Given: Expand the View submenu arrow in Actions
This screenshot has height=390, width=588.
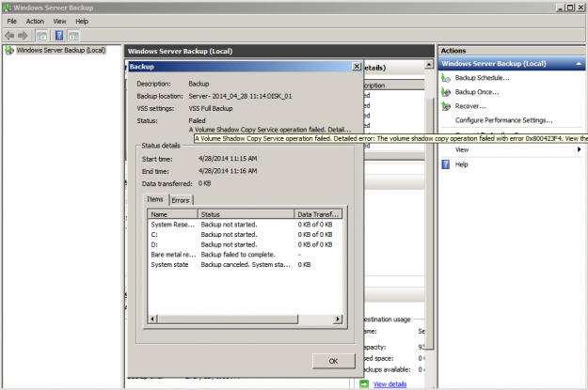Looking at the screenshot, I should click(579, 149).
